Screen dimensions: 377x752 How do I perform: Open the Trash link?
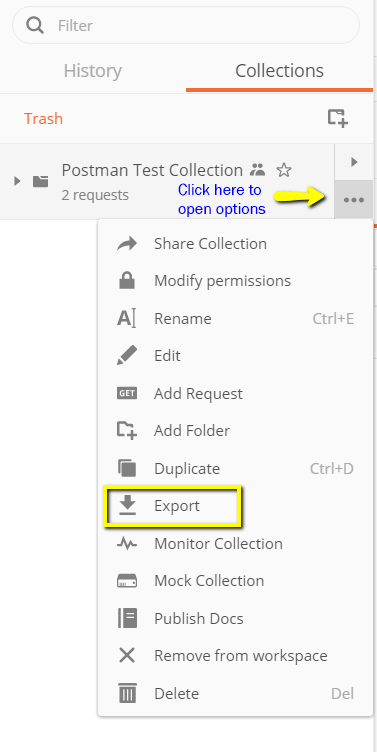click(43, 118)
